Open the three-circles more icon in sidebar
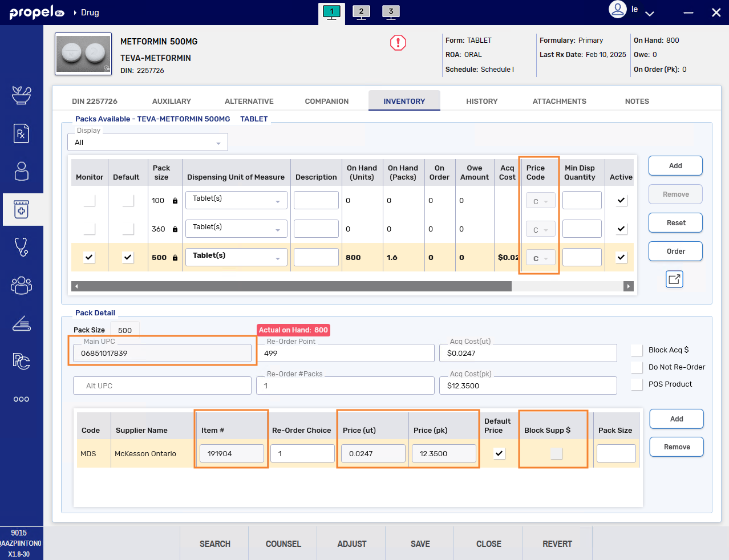The image size is (729, 560). pos(22,399)
